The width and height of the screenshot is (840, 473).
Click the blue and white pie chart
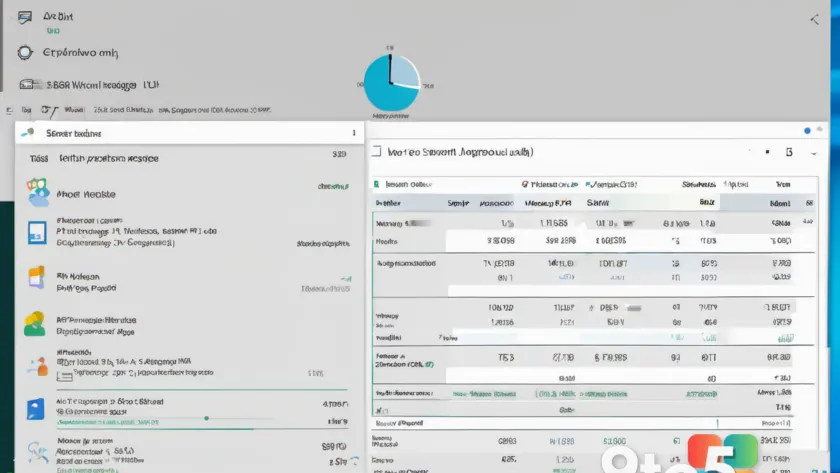coord(392,82)
